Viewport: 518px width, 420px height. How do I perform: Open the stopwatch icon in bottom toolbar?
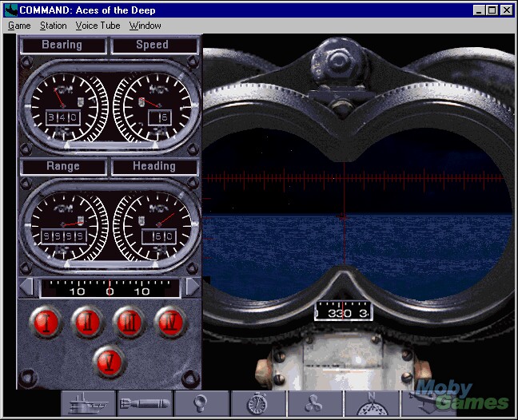click(258, 403)
